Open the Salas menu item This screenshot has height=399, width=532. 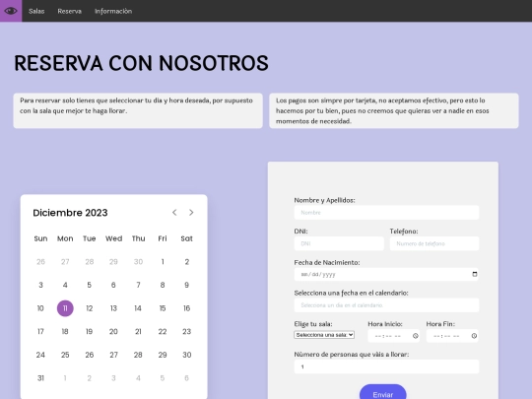tap(36, 11)
